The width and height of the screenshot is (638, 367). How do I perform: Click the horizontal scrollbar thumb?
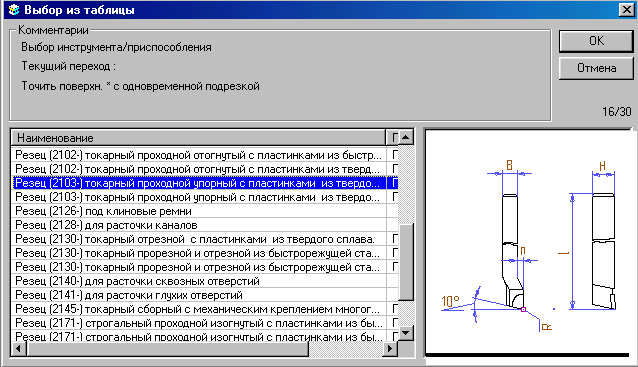point(167,349)
